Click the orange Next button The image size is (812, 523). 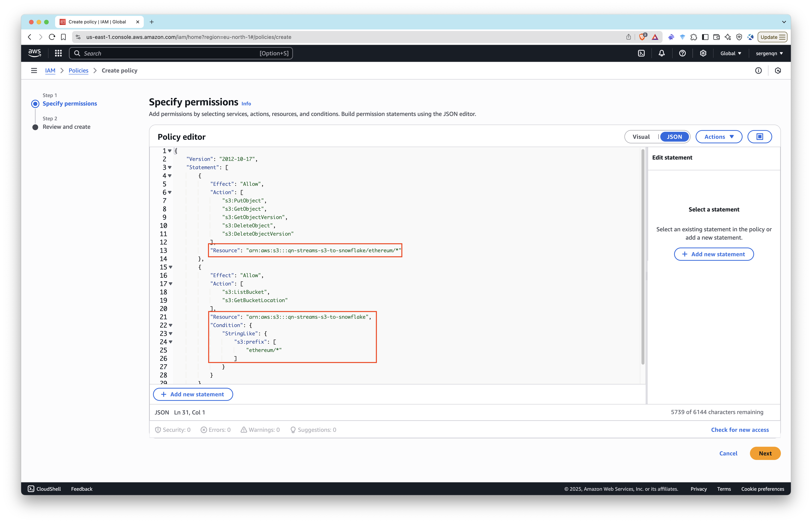tap(765, 453)
